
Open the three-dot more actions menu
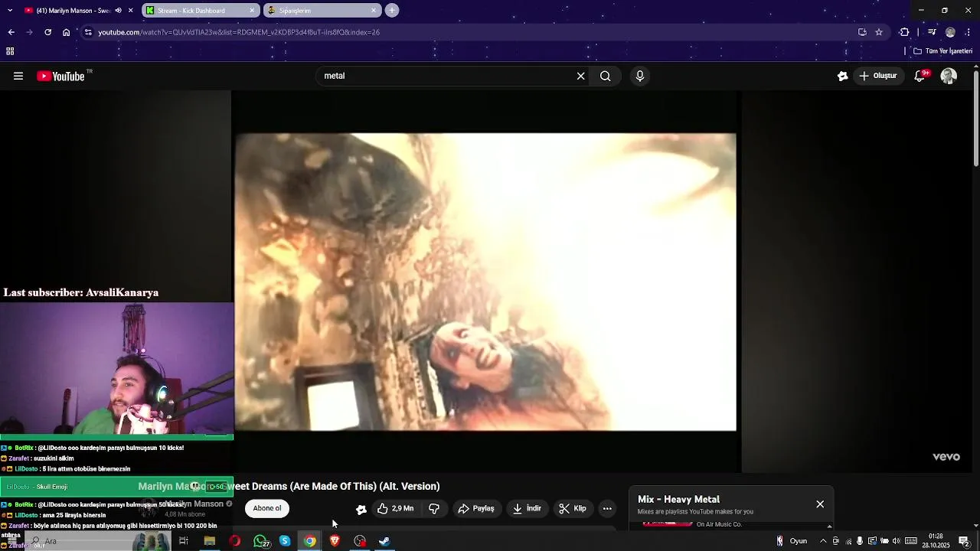607,508
